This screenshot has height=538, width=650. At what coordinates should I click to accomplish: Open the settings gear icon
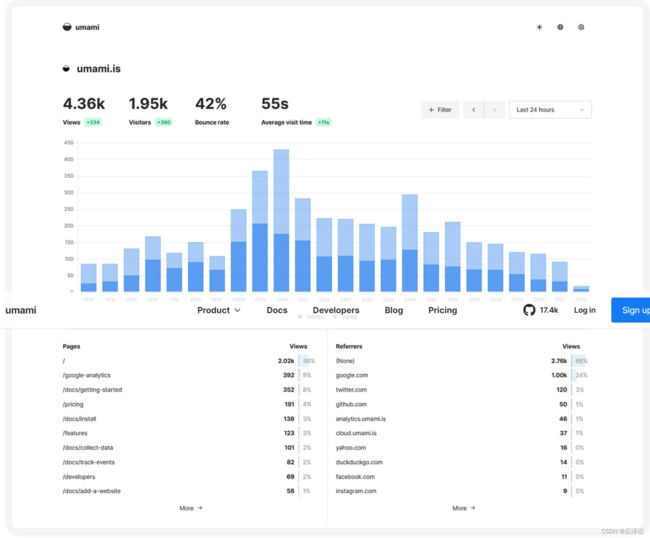pyautogui.click(x=581, y=27)
